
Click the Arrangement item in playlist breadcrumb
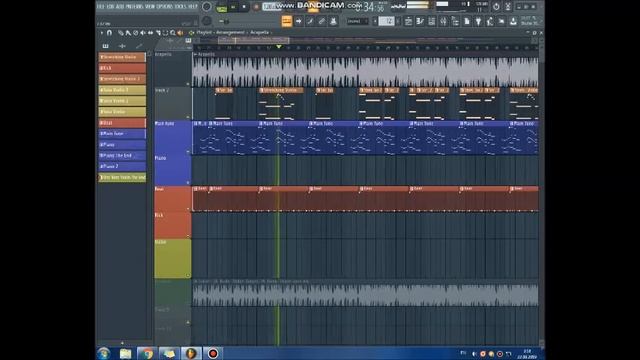[230, 32]
